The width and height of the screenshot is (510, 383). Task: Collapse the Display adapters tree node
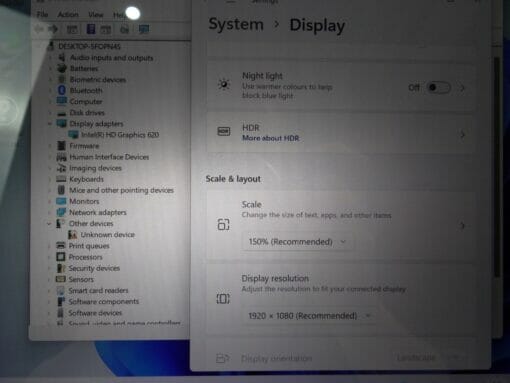[50, 124]
